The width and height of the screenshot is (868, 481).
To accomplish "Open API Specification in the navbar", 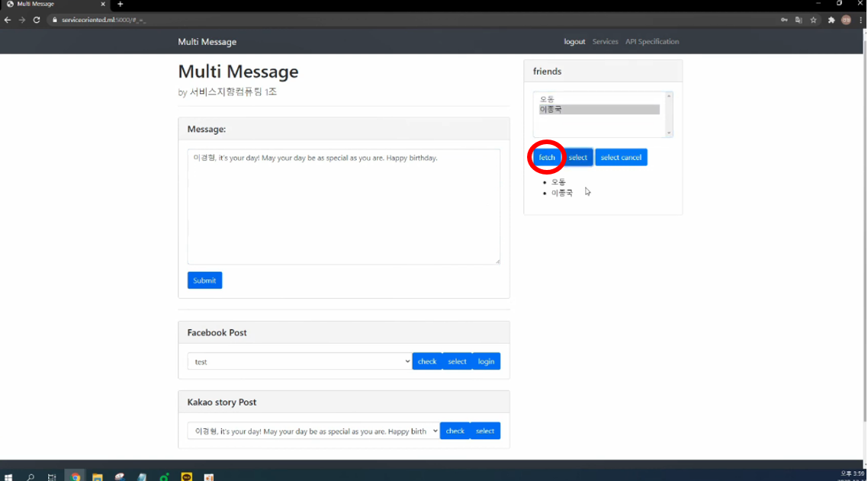I will coord(652,41).
